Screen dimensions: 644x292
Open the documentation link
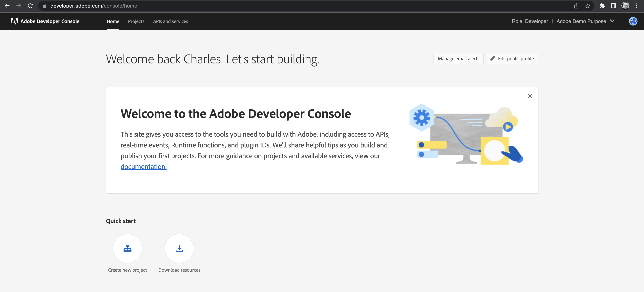coord(144,166)
